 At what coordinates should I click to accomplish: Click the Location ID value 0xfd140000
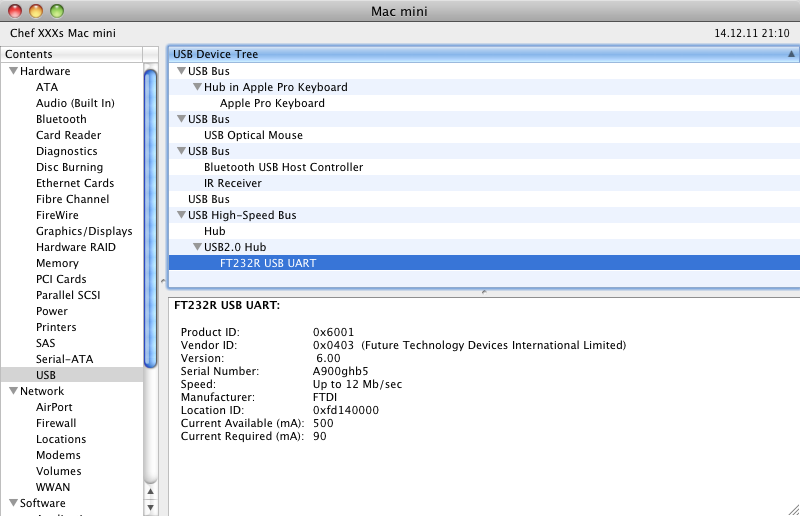coord(346,410)
